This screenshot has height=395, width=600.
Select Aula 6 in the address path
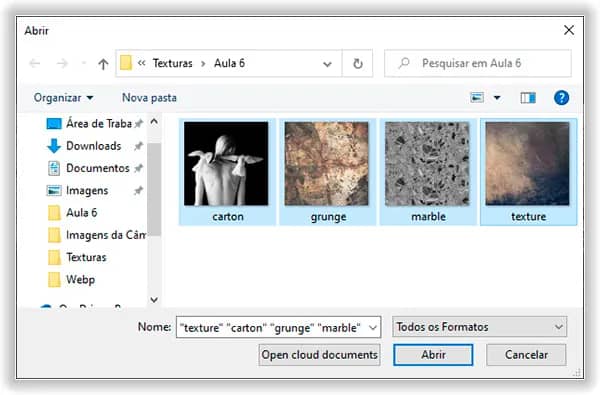pos(229,63)
